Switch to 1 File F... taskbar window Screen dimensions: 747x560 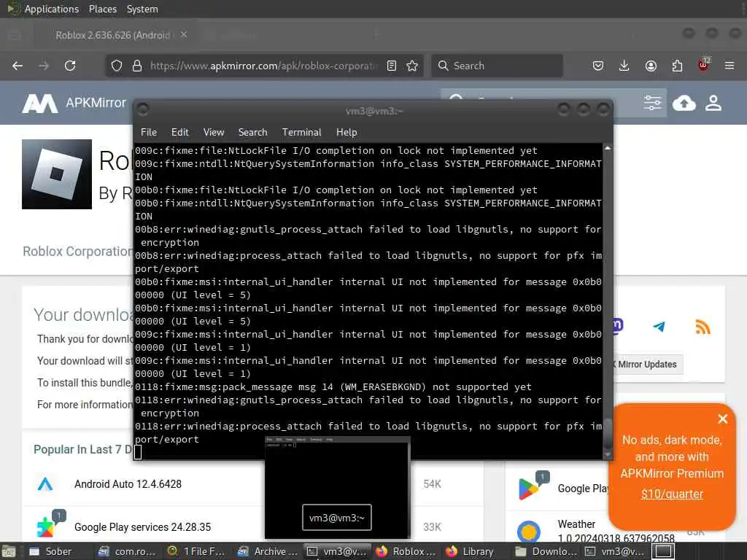pyautogui.click(x=196, y=551)
